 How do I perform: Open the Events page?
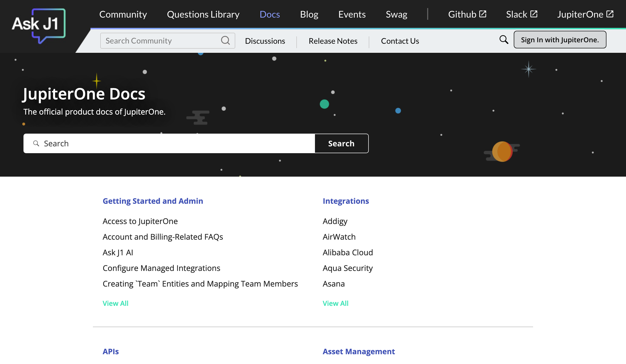352,14
